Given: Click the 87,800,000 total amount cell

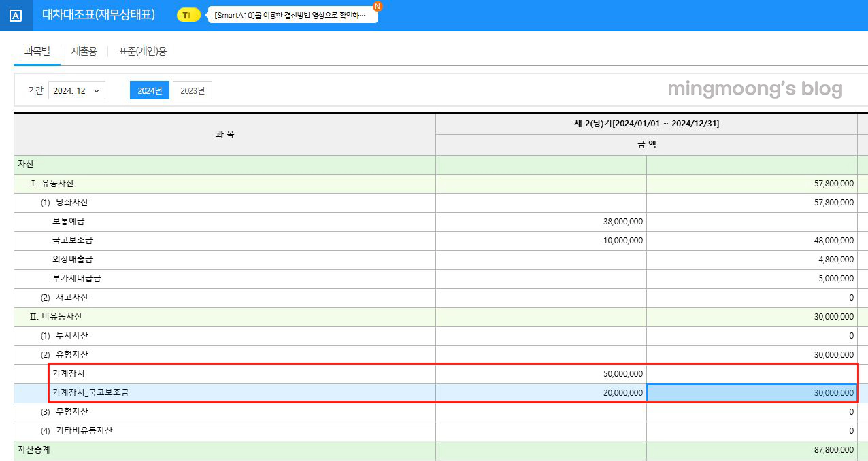Looking at the screenshot, I should pyautogui.click(x=752, y=450).
